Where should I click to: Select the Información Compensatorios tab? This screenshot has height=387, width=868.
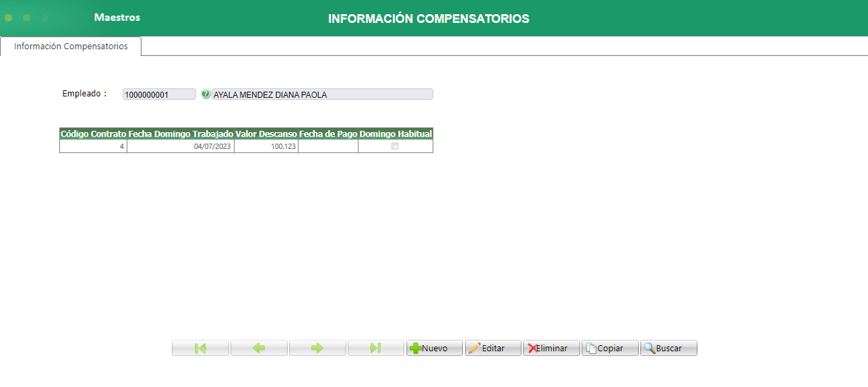coord(71,47)
